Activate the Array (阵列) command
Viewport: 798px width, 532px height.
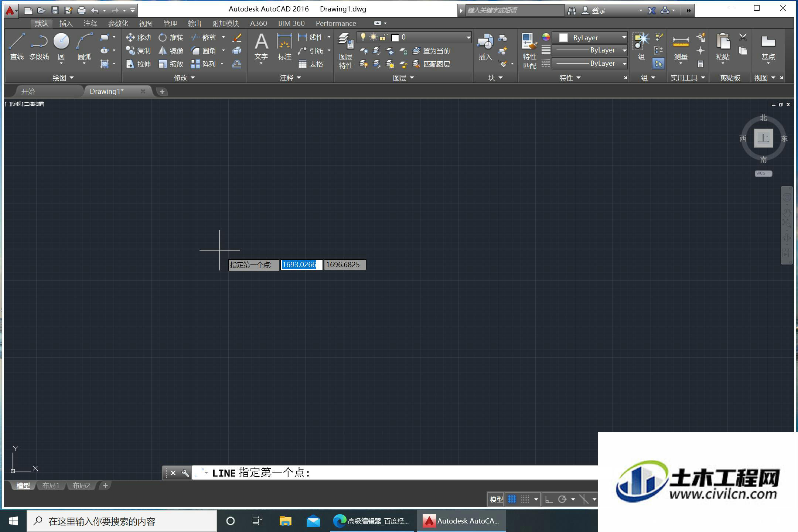(203, 64)
